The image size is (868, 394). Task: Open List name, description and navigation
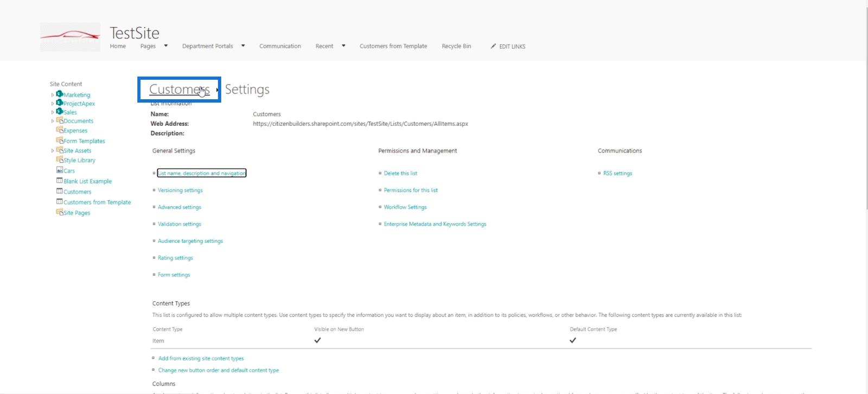tap(201, 173)
